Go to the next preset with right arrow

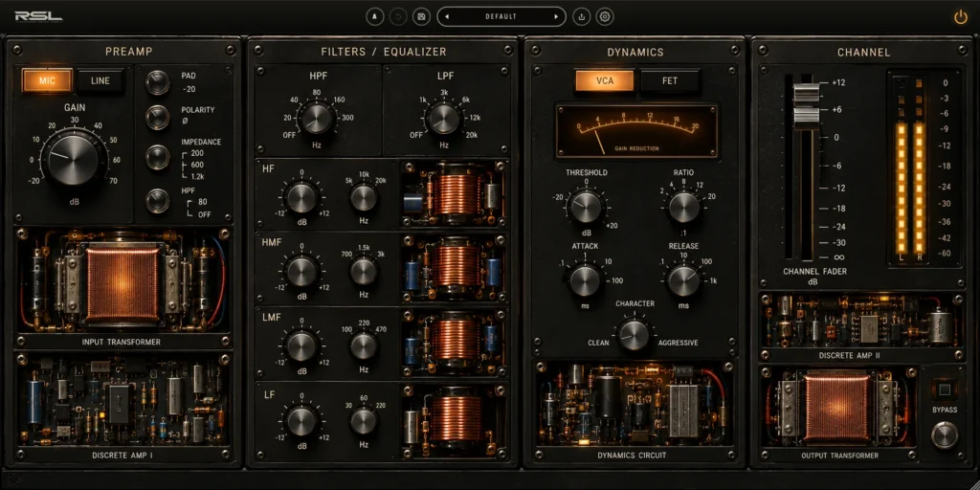tap(556, 17)
